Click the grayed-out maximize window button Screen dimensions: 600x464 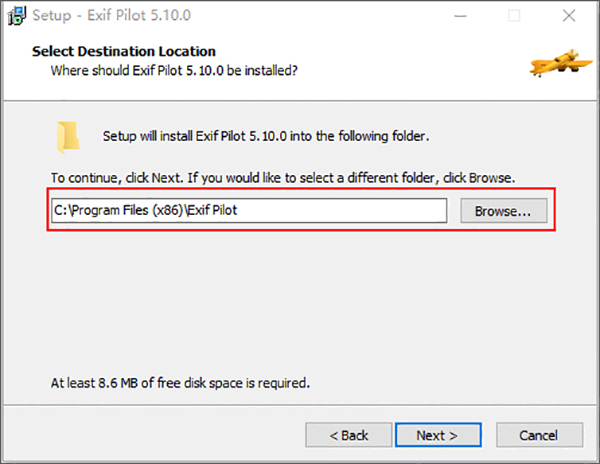point(514,16)
